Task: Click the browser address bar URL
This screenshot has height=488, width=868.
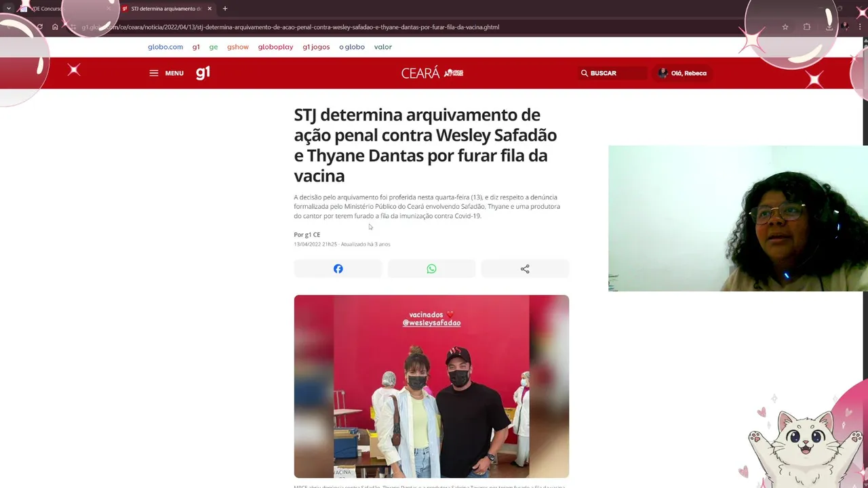Action: (290, 27)
